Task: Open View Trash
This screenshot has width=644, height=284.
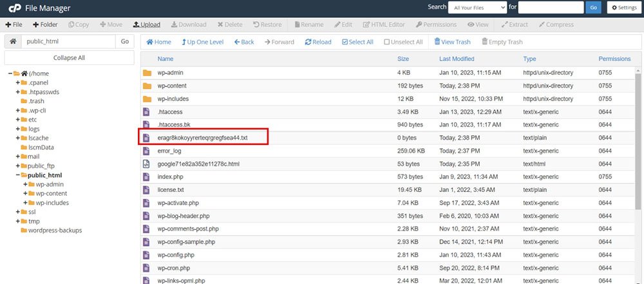Action: click(452, 42)
